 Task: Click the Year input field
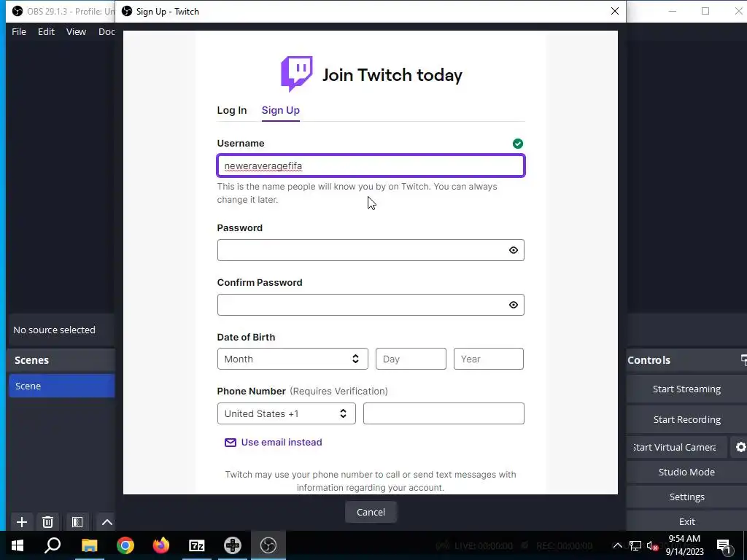[x=488, y=359]
